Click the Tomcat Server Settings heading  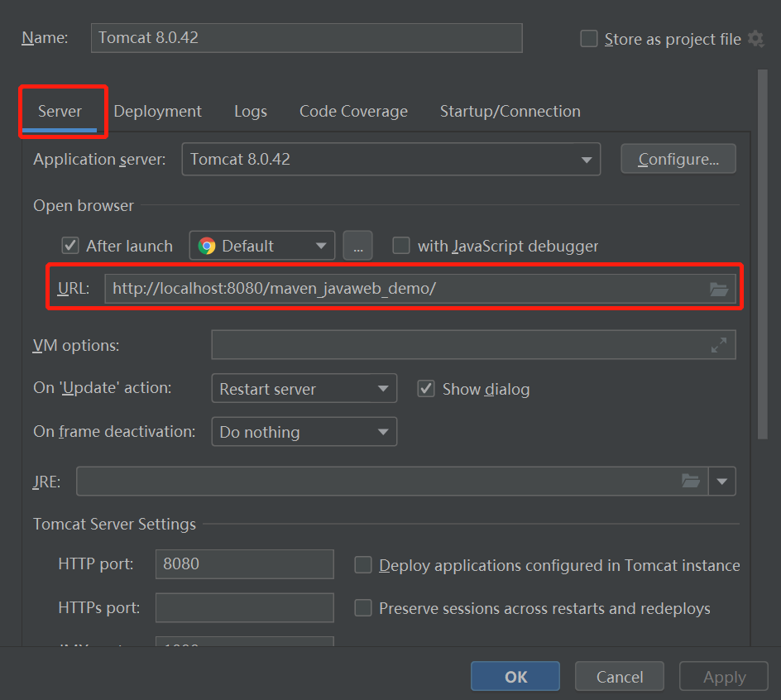114,524
